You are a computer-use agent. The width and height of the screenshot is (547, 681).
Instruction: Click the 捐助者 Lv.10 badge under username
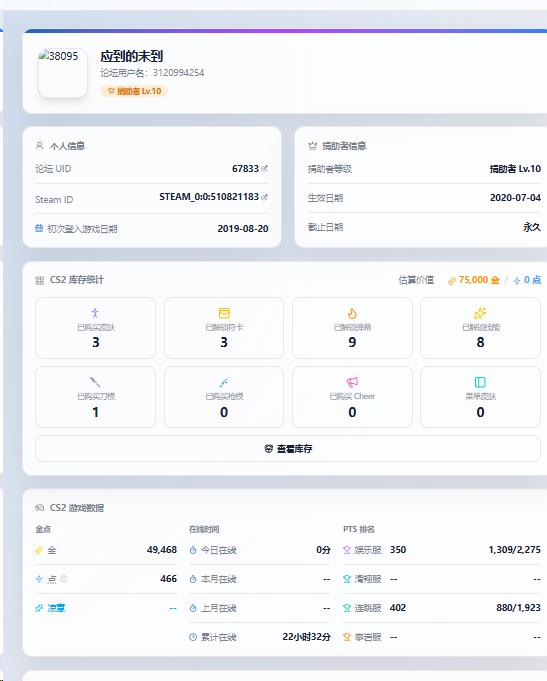click(134, 91)
